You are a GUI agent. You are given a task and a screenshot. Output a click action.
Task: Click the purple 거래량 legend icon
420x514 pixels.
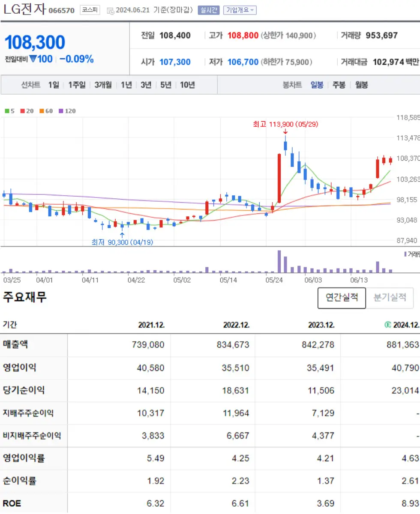405,254
